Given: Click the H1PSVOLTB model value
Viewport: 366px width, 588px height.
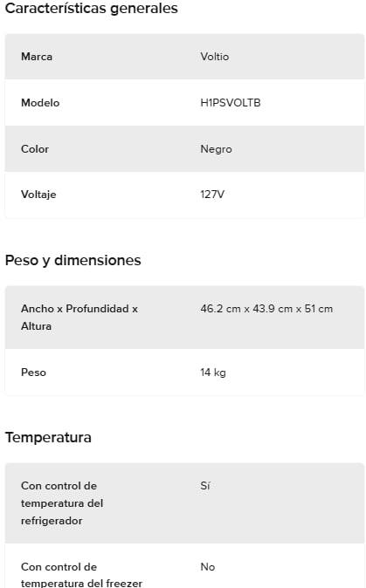Looking at the screenshot, I should tap(231, 103).
